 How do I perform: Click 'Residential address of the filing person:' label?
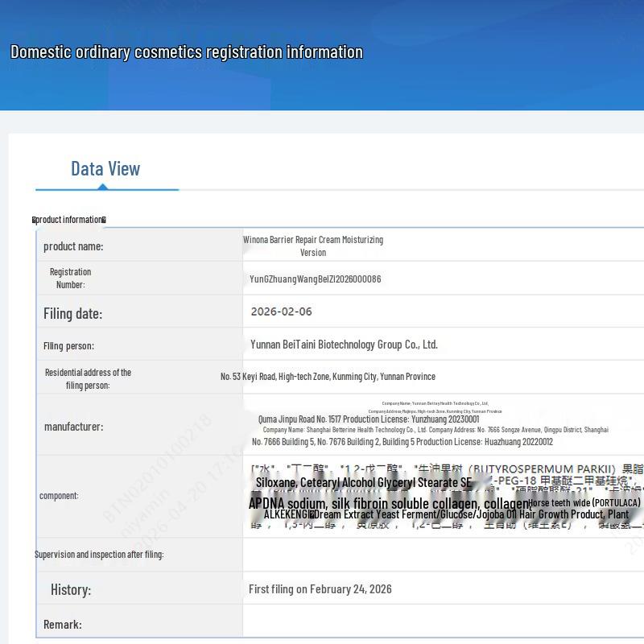point(88,378)
